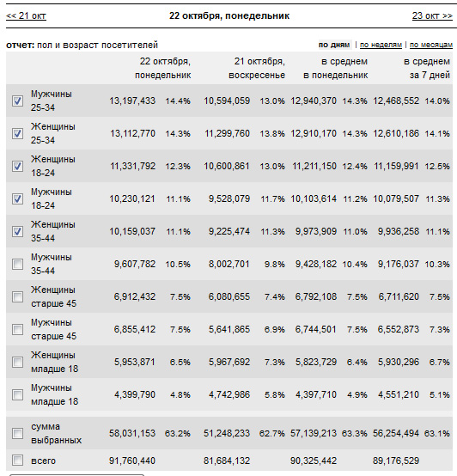Image resolution: width=457 pixels, height=476 pixels.
Task: Check the Мужчины 35-44 checkbox
Action: 17,264
